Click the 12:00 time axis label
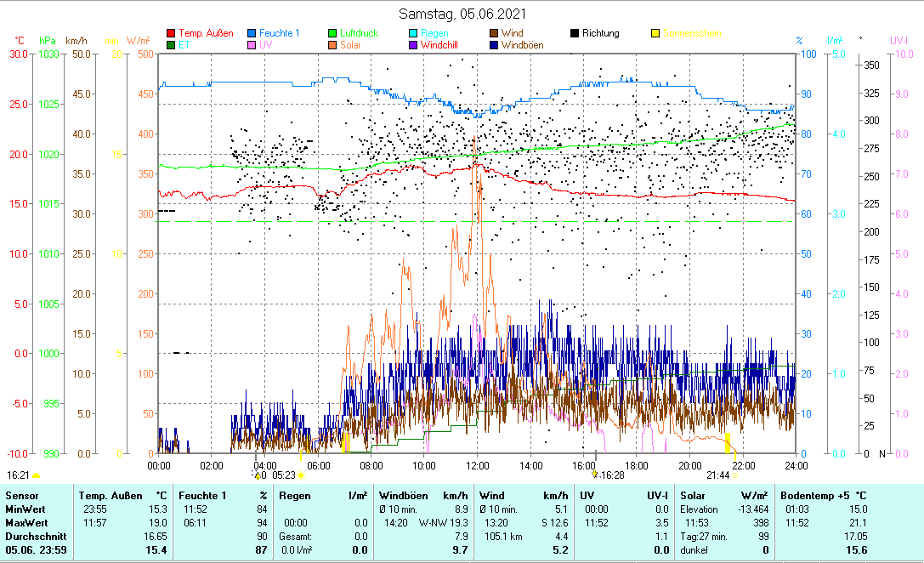This screenshot has width=924, height=563. pos(477,465)
